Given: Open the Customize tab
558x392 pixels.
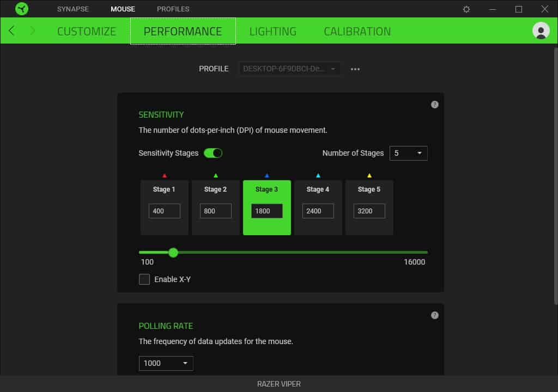Looking at the screenshot, I should [x=87, y=31].
